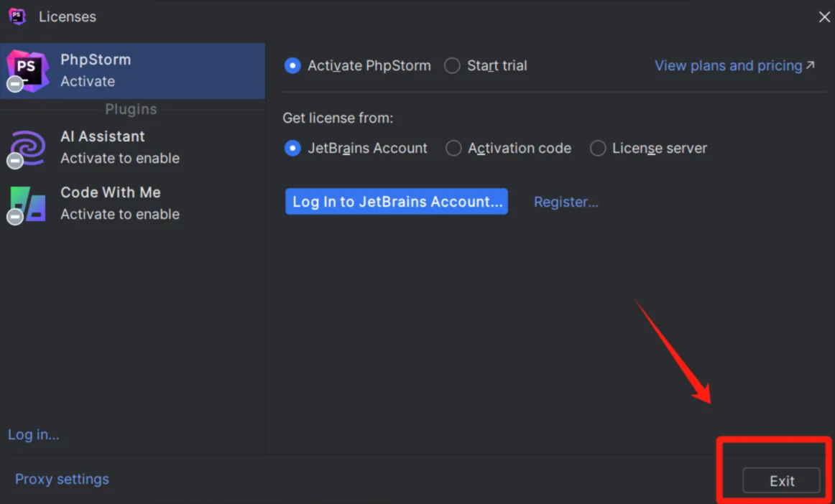Open the Register link
Viewport: 835px width, 504px height.
[x=566, y=202]
